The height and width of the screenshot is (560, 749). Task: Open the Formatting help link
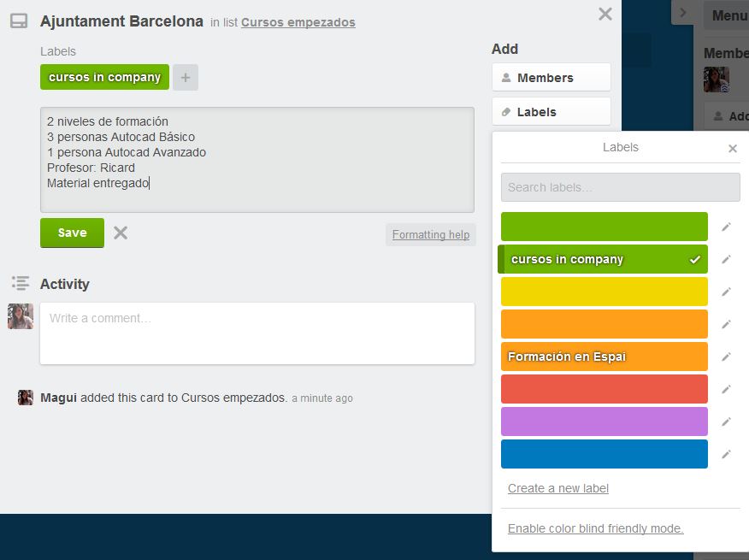(x=430, y=234)
